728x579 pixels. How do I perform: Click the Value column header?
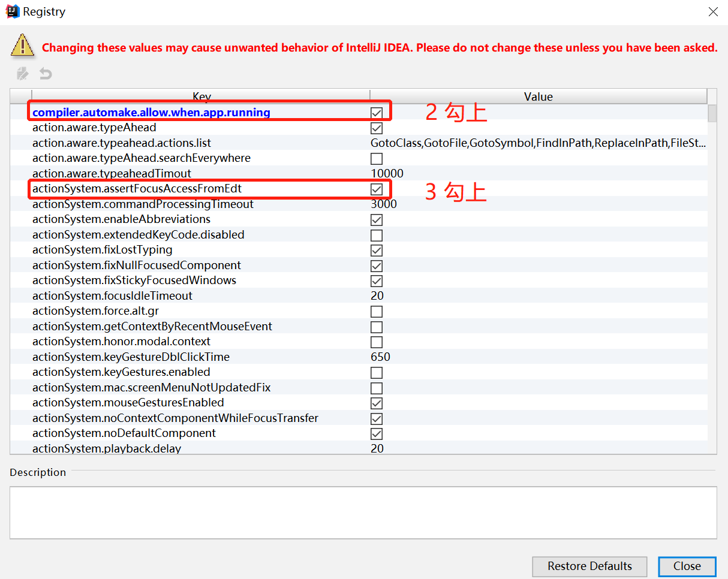(539, 96)
